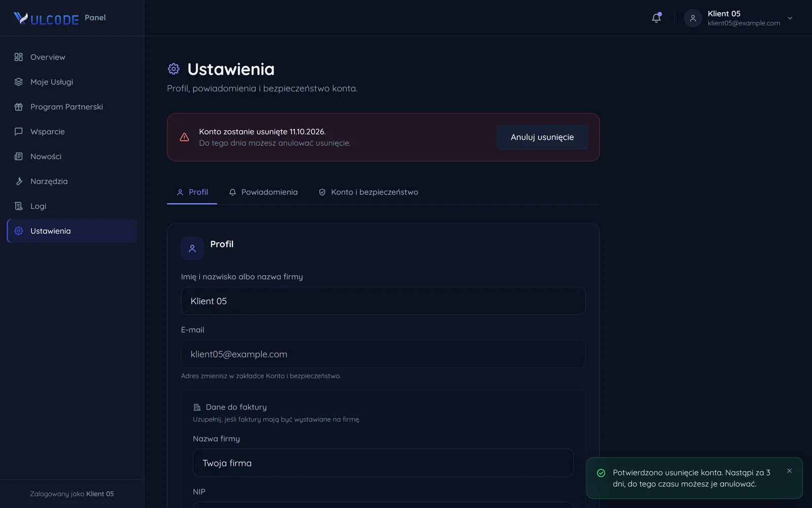Click 'Profil, powiadomienia i bezpieczeństwo konta.' subtitle

click(262, 88)
